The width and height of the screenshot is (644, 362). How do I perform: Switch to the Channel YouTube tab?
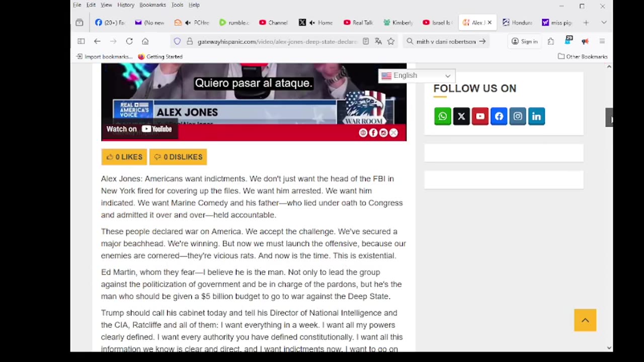click(274, 23)
